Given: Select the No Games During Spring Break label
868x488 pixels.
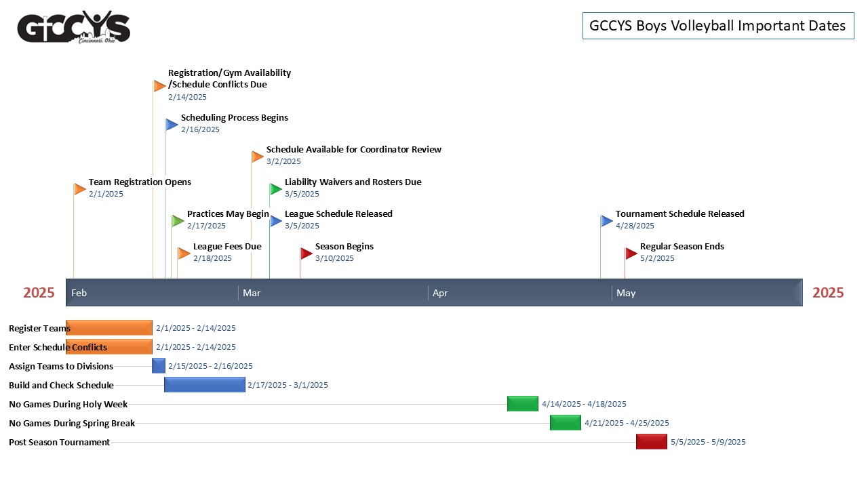Looking at the screenshot, I should [72, 423].
